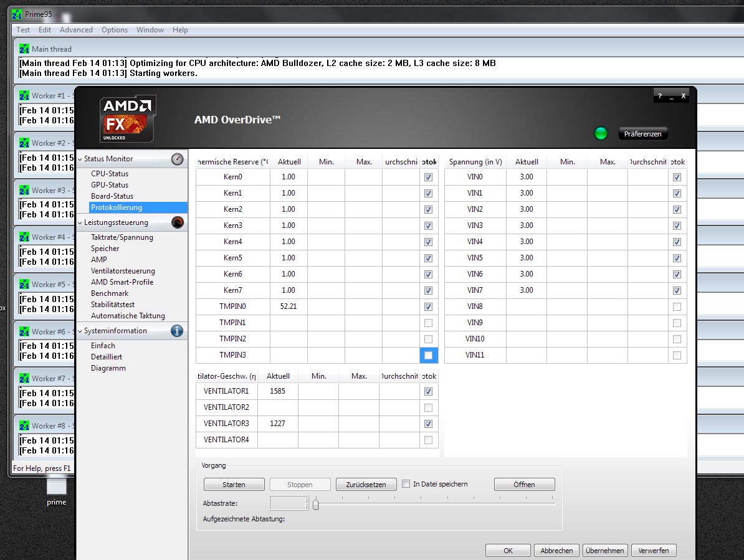Viewport: 744px width, 560px height.
Task: Click the Abtastrate value field
Action: [289, 503]
